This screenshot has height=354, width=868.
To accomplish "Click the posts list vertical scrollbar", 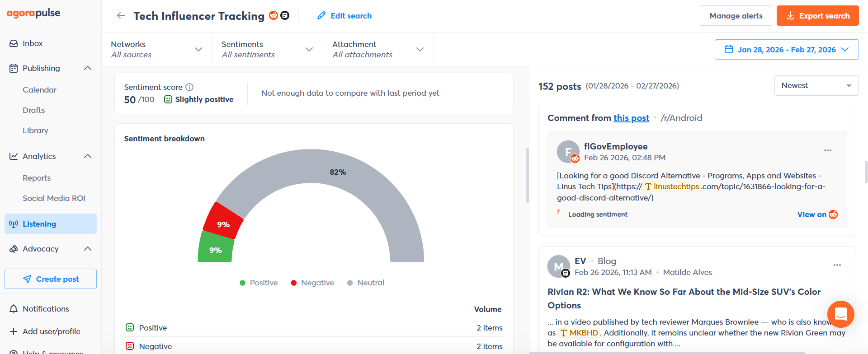I will click(866, 172).
